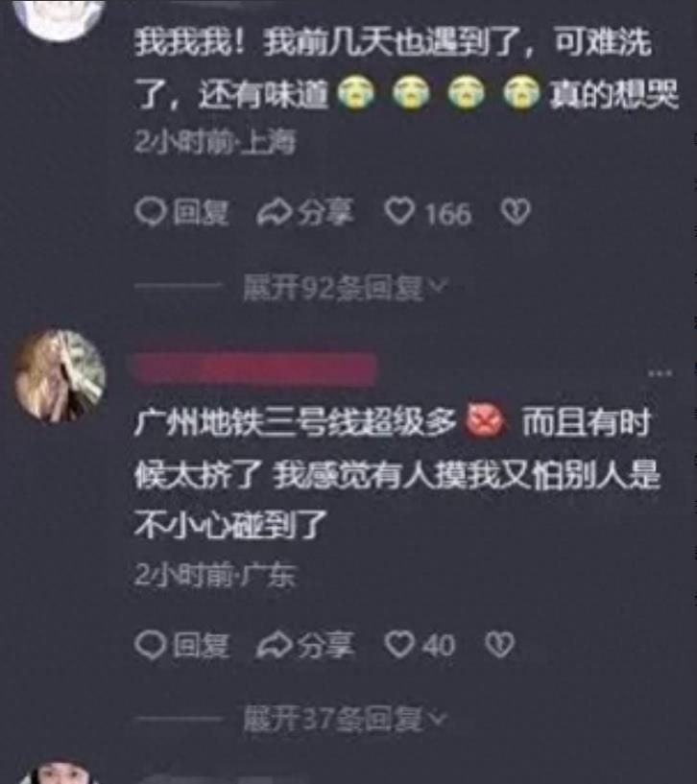Share the Guangzhou metro comment

(305, 645)
